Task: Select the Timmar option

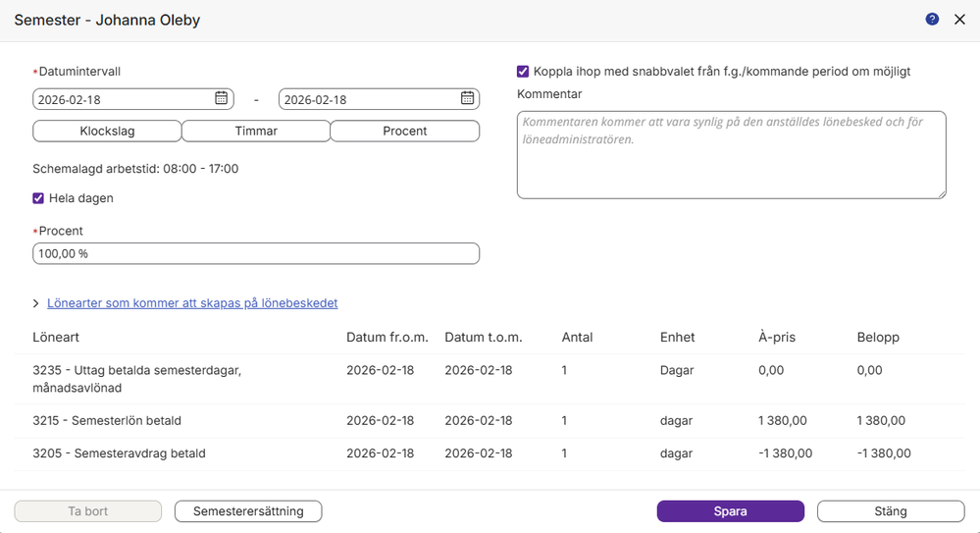Action: tap(256, 131)
